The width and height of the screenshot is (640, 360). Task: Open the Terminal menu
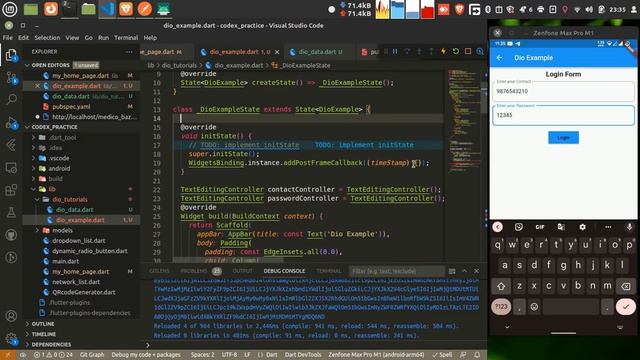click(126, 38)
